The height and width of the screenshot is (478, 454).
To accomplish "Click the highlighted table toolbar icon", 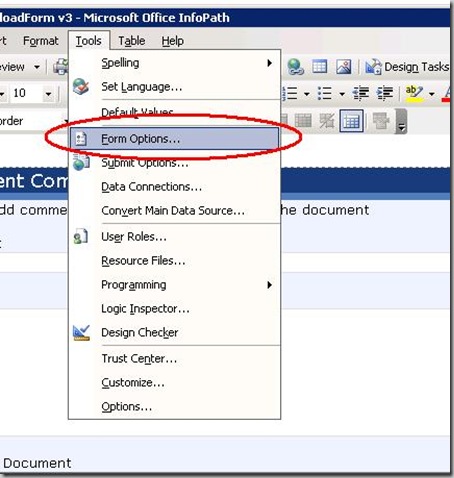I will click(351, 121).
